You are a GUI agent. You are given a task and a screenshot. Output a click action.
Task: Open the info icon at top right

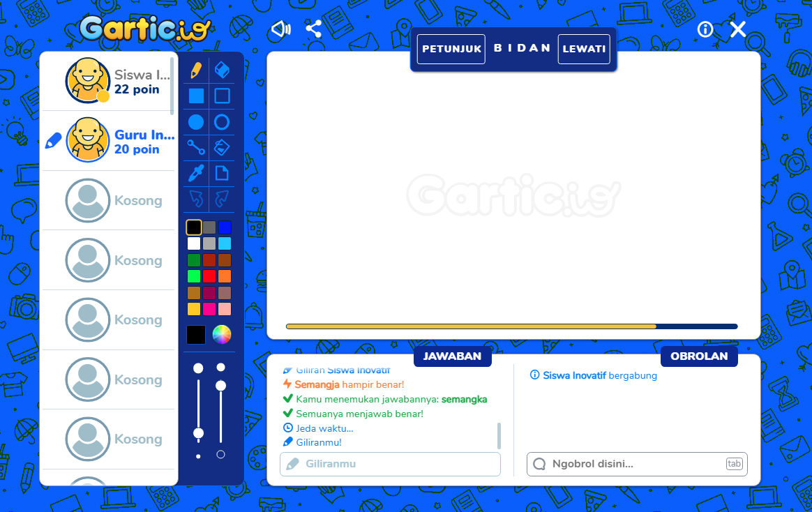(705, 29)
